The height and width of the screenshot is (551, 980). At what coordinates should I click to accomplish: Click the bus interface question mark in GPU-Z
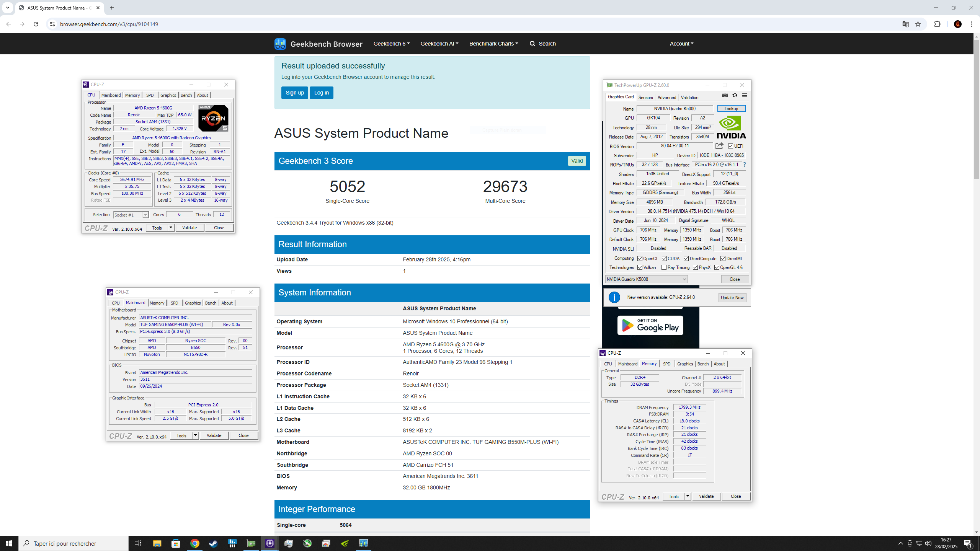click(x=745, y=165)
